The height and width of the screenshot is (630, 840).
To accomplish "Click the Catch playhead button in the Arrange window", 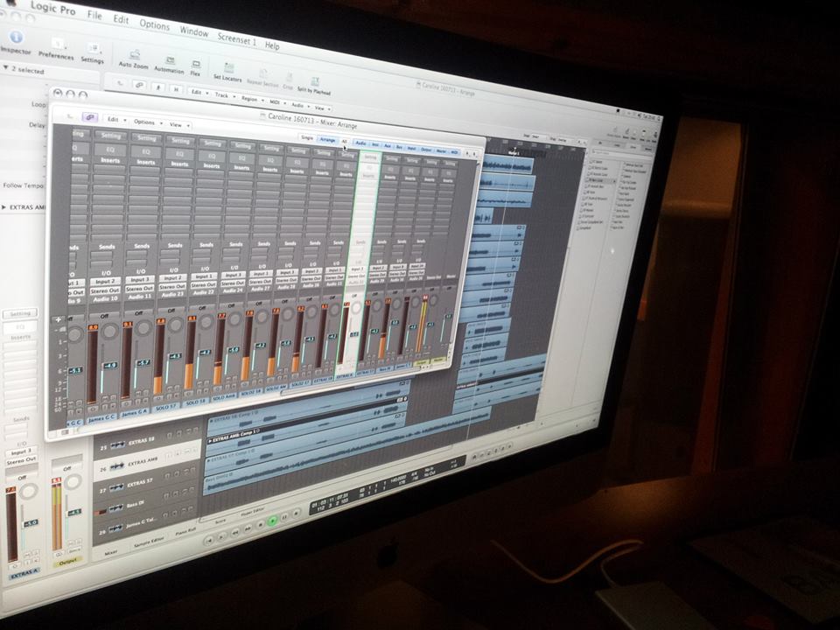I will 157,87.
